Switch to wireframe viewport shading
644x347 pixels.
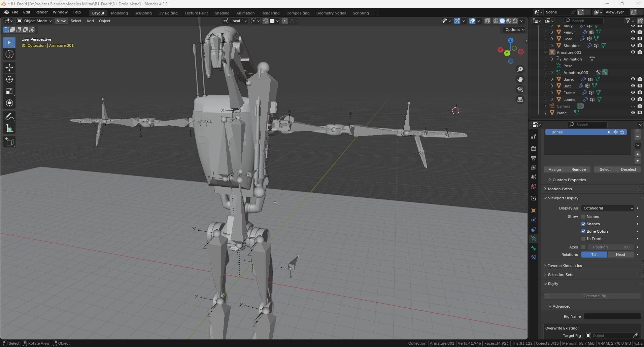pyautogui.click(x=496, y=21)
